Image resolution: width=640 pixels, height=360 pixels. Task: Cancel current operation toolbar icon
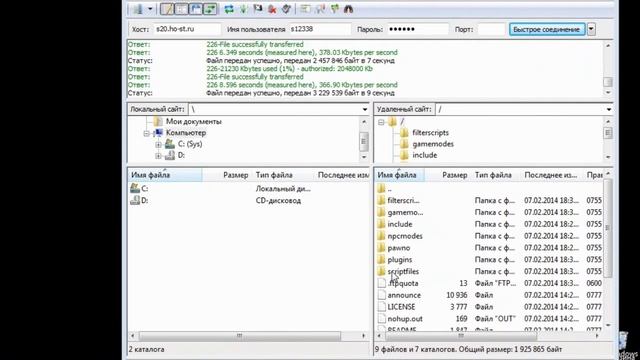click(258, 9)
